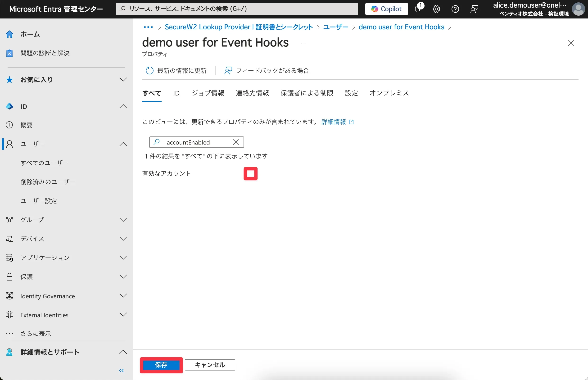Viewport: 588px width, 380px height.
Task: Click the user avatar for alice.demouser
Action: [578, 9]
